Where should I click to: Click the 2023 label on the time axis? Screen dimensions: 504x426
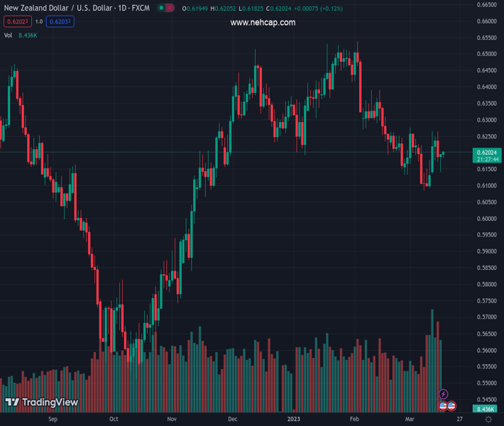tap(294, 420)
